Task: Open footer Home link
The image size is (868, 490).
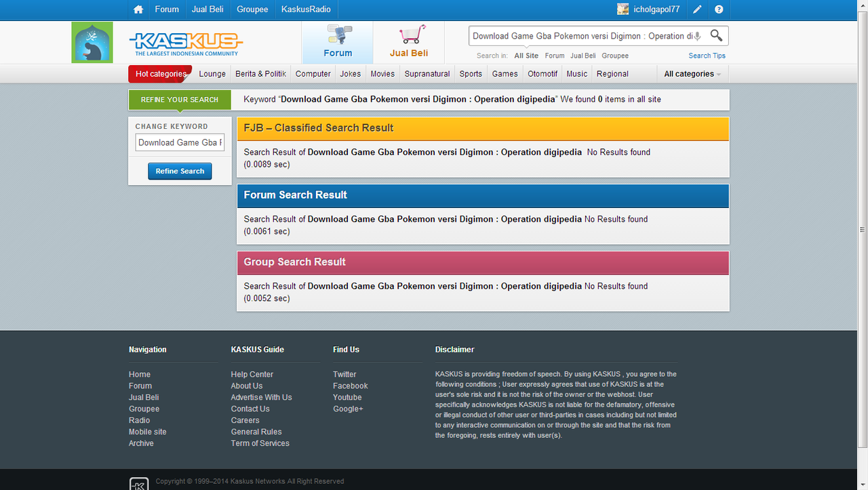Action: click(x=140, y=374)
